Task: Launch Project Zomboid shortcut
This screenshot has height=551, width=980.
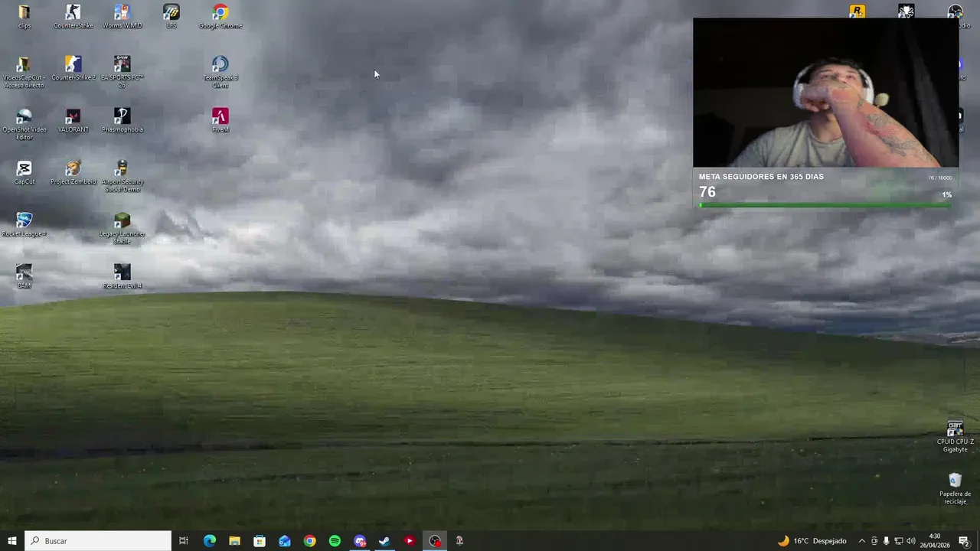Action: (73, 173)
